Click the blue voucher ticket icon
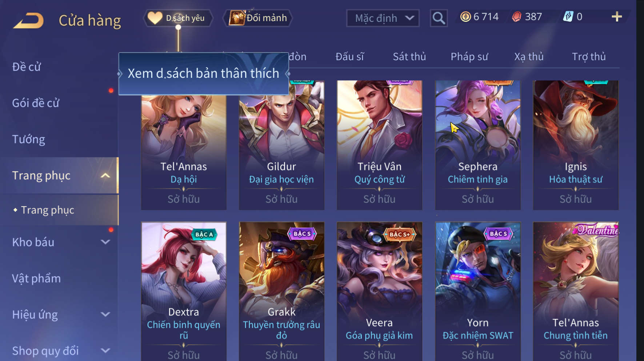644x361 pixels. pos(568,16)
